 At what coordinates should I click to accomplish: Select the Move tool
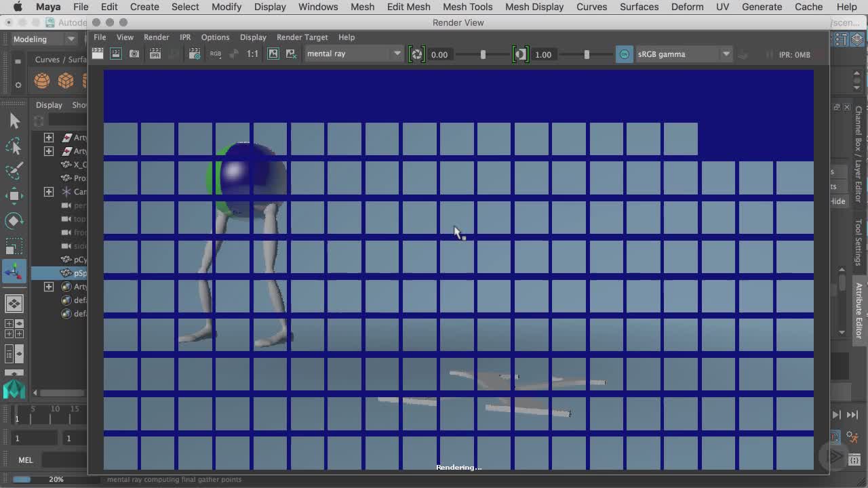coord(14,196)
